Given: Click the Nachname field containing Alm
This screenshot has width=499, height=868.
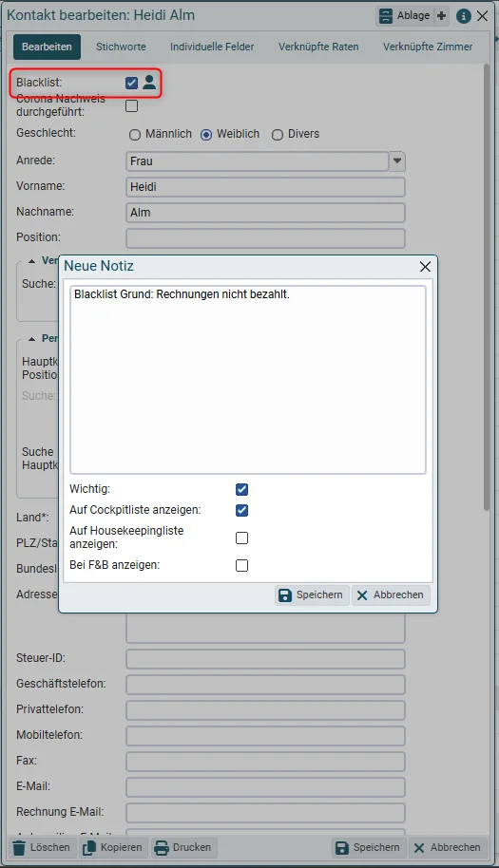Looking at the screenshot, I should (x=266, y=213).
